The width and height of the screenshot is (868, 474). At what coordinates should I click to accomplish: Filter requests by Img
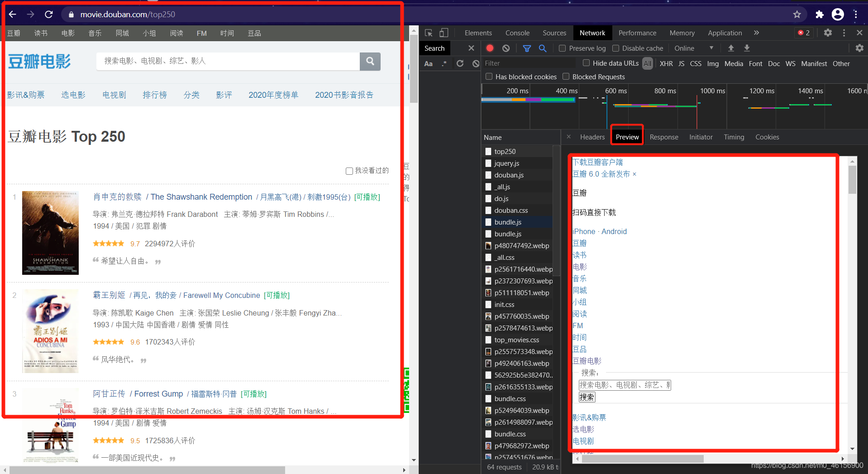pos(713,63)
